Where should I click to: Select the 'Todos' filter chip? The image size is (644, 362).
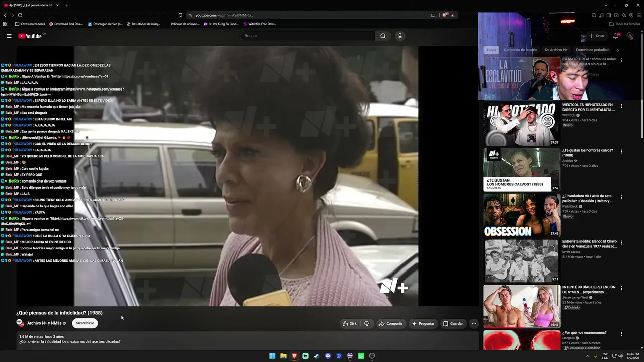click(x=491, y=50)
